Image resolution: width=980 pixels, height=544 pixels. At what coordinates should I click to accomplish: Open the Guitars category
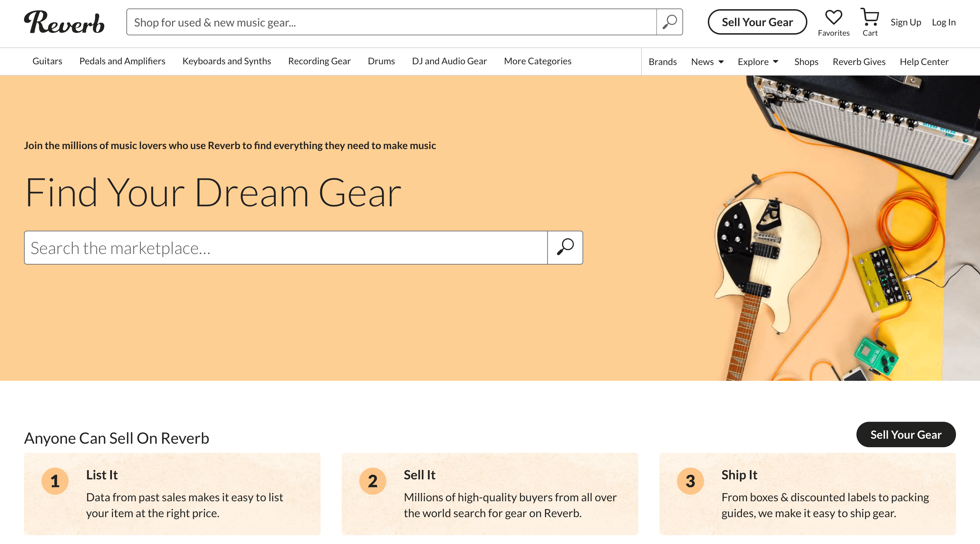coord(47,61)
